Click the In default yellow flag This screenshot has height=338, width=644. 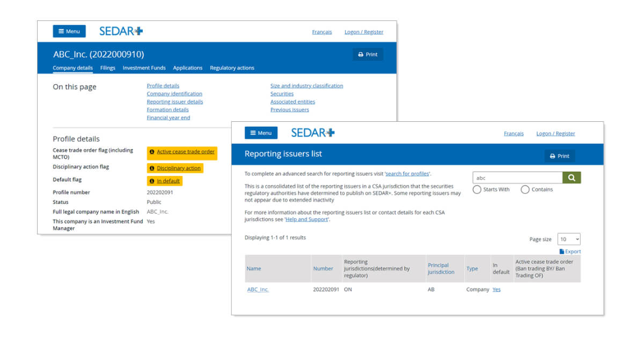coord(165,181)
